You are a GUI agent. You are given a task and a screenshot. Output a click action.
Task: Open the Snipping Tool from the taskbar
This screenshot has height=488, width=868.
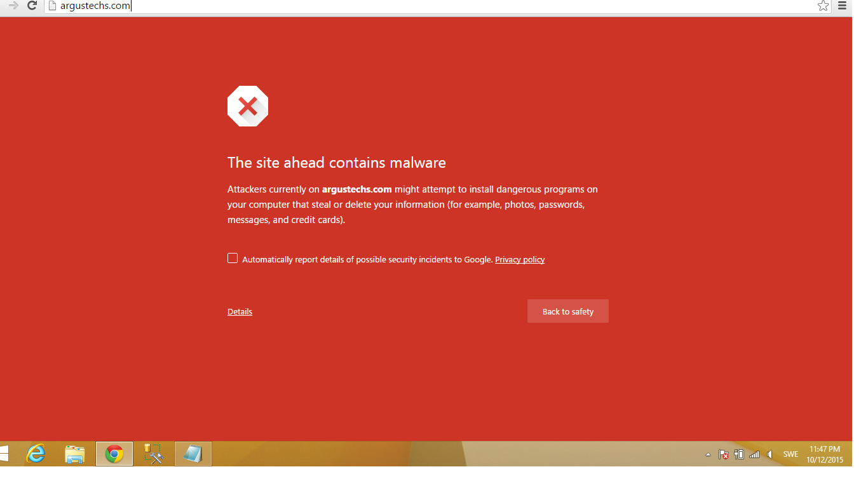pyautogui.click(x=154, y=454)
